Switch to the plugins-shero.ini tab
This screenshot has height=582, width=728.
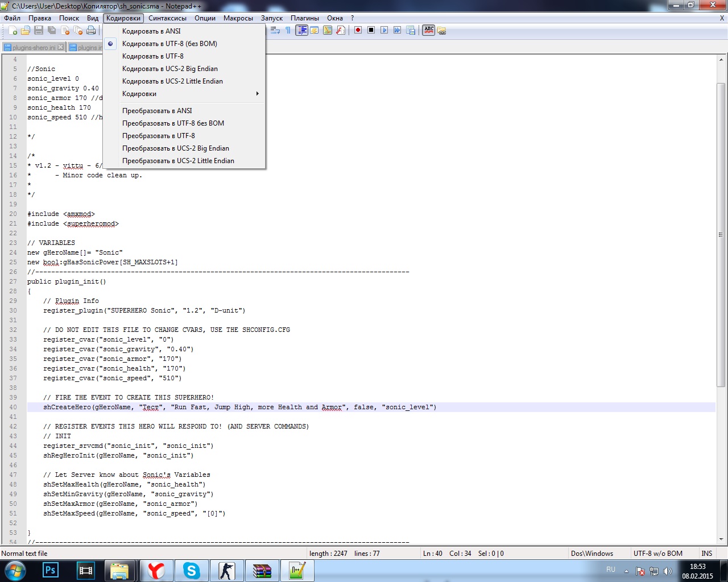coord(34,48)
